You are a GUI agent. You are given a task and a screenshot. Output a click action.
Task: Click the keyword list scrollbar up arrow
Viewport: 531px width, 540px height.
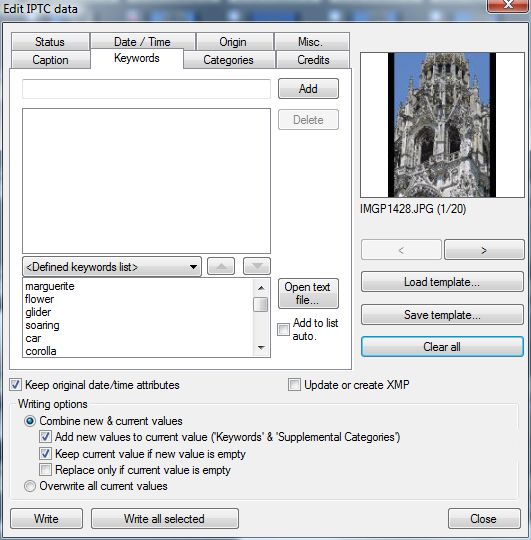[x=261, y=287]
